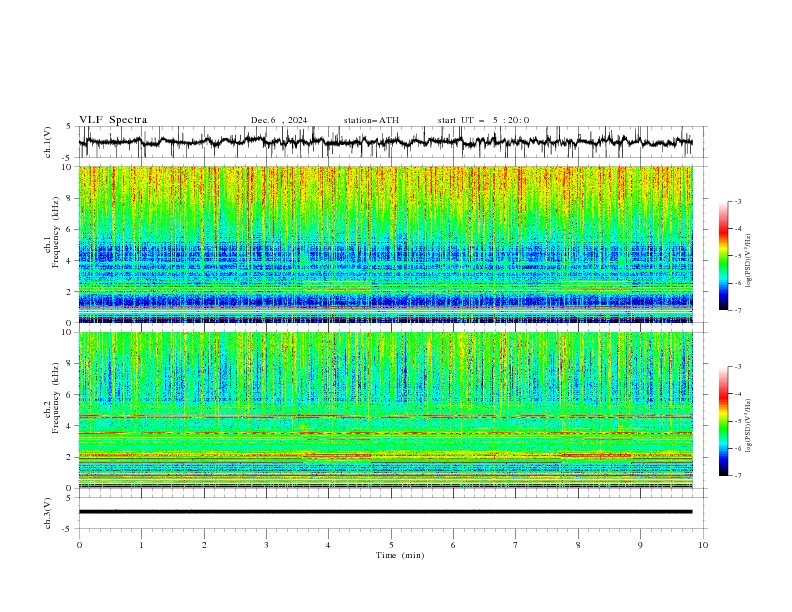792x612 pixels.
Task: Click the ch.1 'Frequency (kHz)' axis label
Action: click(56, 232)
